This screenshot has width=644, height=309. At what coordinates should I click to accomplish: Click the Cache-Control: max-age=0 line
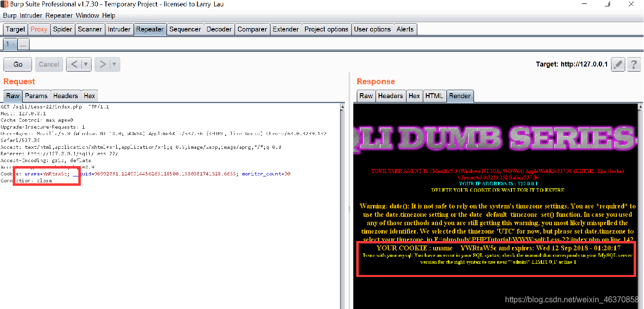tap(36, 120)
